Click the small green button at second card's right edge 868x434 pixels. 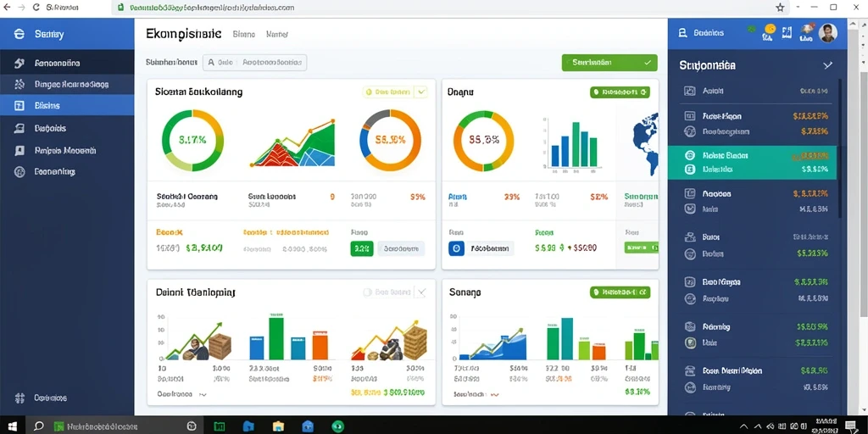pyautogui.click(x=642, y=248)
